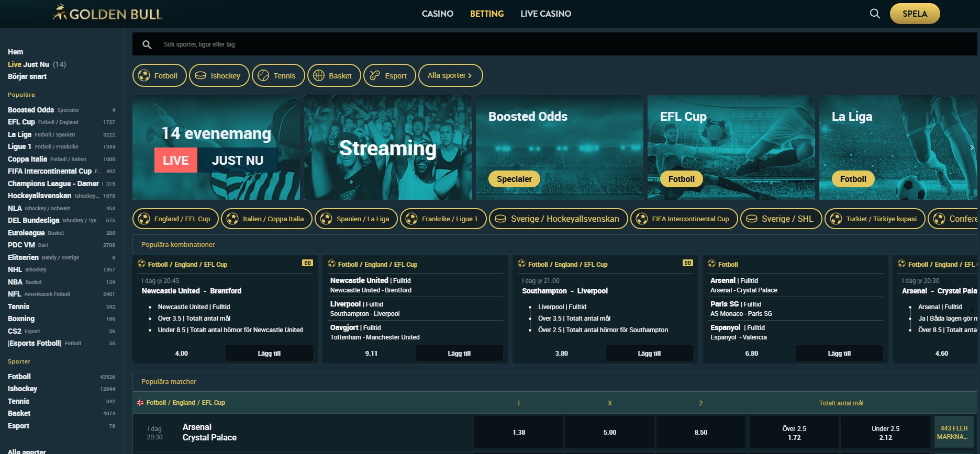Open Arsenal Crystal Palace match
Image resolution: width=980 pixels, height=454 pixels.
tap(209, 432)
